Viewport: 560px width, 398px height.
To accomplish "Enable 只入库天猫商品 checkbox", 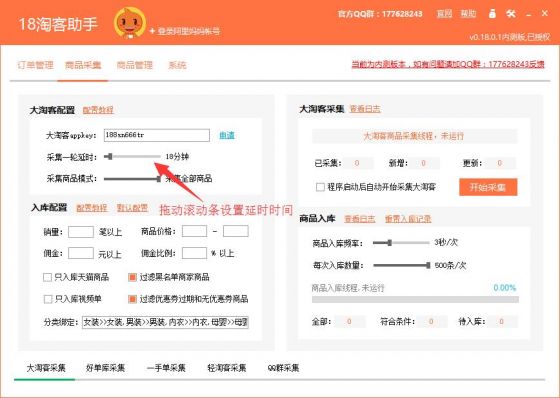I will coord(48,277).
